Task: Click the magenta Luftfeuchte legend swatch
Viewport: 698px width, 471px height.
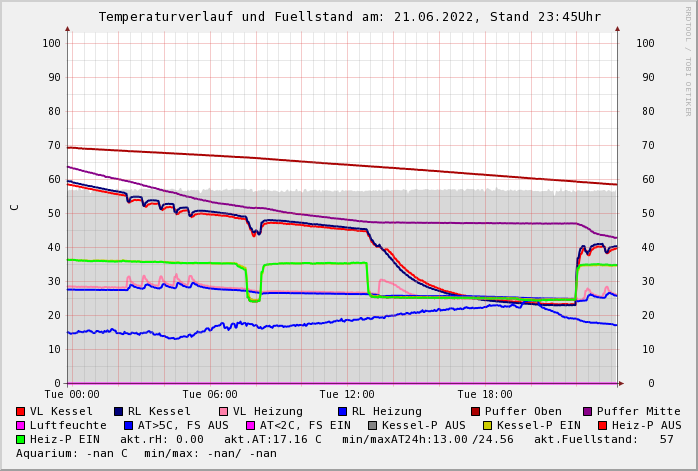Action: [x=21, y=425]
